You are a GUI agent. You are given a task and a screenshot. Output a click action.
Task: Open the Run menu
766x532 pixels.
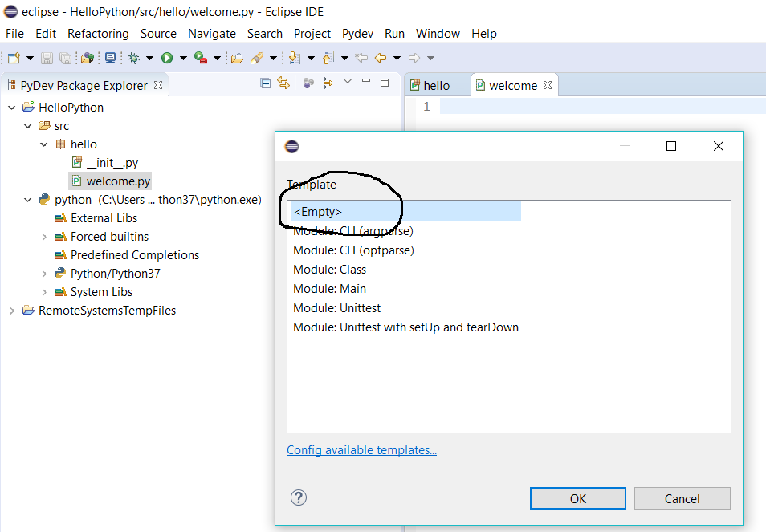point(394,34)
